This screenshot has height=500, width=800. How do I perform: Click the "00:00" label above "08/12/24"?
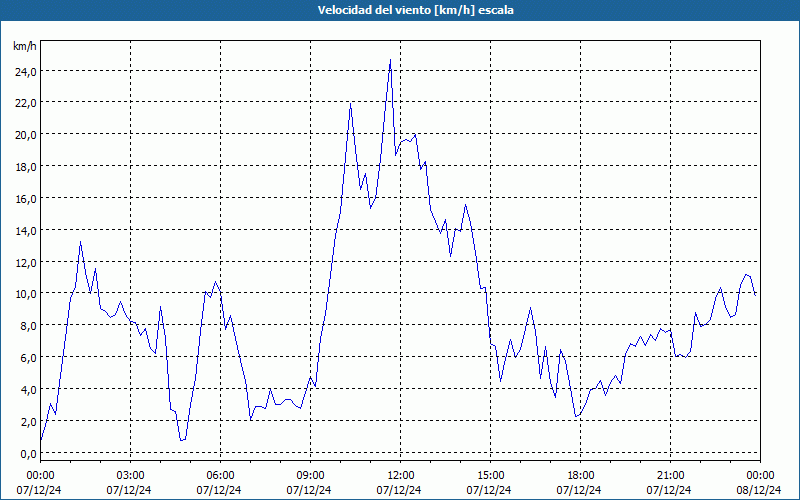click(x=760, y=476)
